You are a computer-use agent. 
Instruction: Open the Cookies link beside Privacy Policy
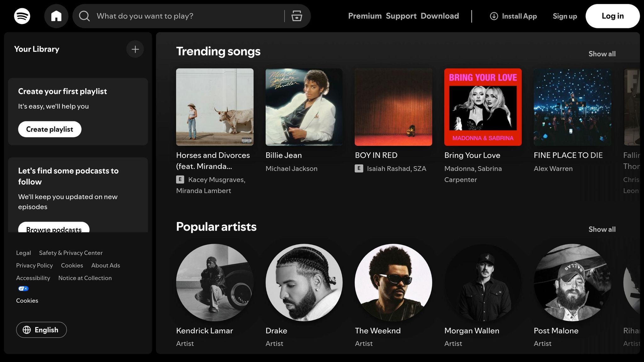(72, 265)
